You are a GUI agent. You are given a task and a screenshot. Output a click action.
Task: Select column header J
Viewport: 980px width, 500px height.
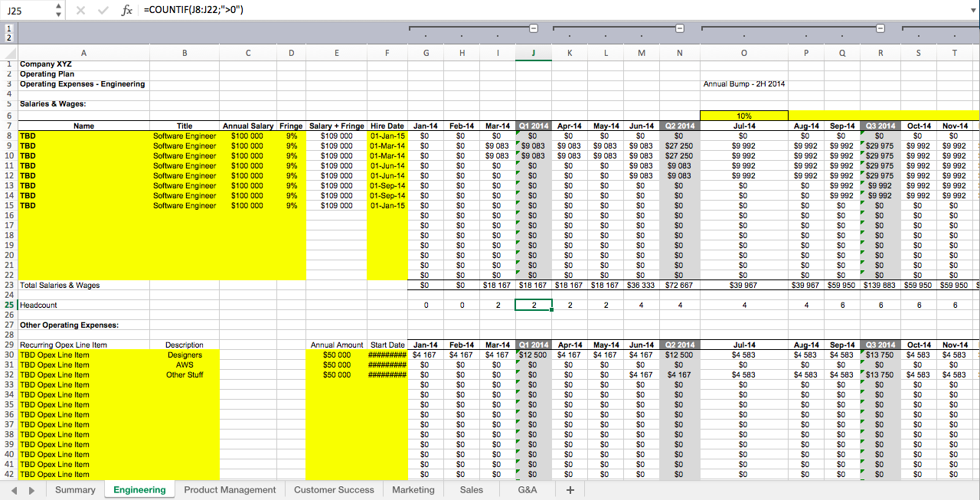click(x=534, y=52)
